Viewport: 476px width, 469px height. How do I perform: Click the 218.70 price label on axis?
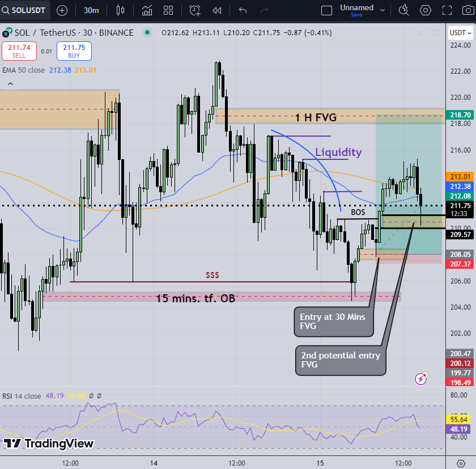click(460, 115)
